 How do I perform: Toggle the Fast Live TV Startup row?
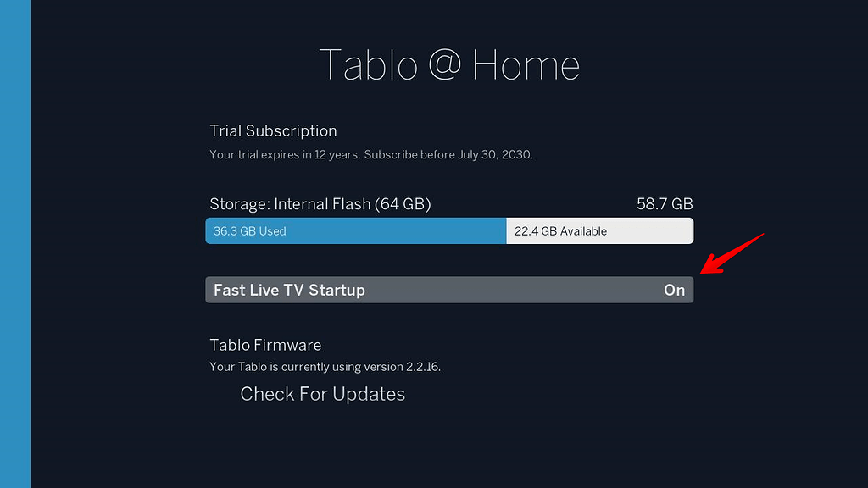(x=449, y=290)
